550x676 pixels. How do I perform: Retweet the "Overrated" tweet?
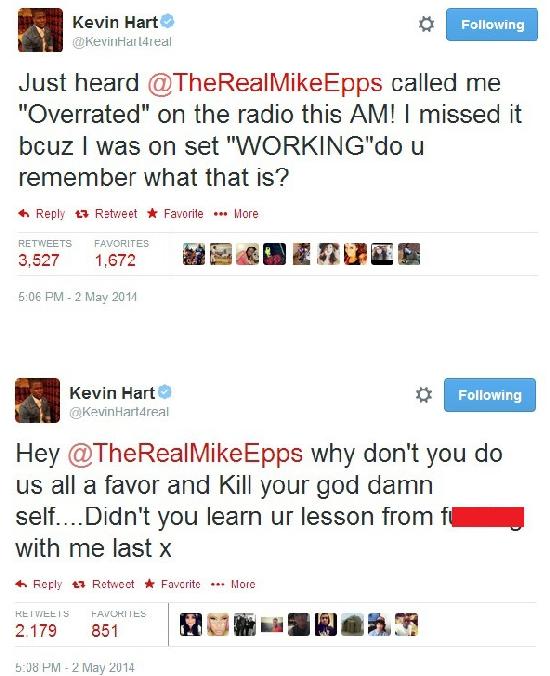pos(106,213)
